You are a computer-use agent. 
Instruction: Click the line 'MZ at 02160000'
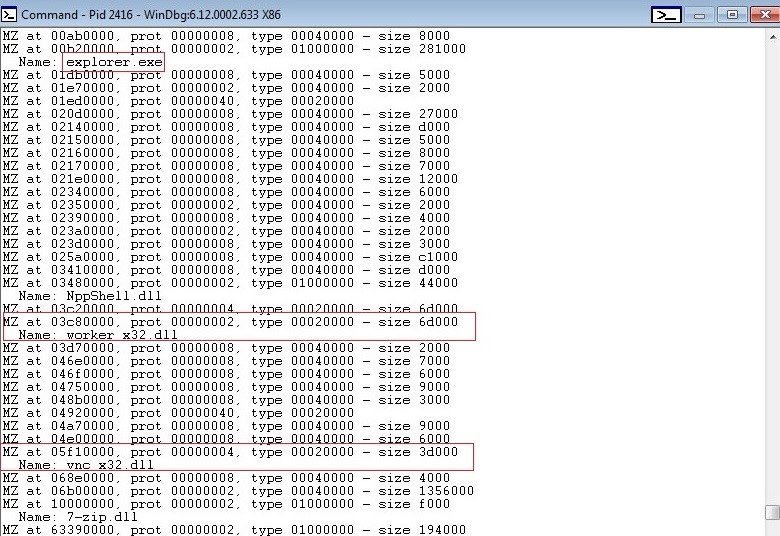click(x=226, y=153)
